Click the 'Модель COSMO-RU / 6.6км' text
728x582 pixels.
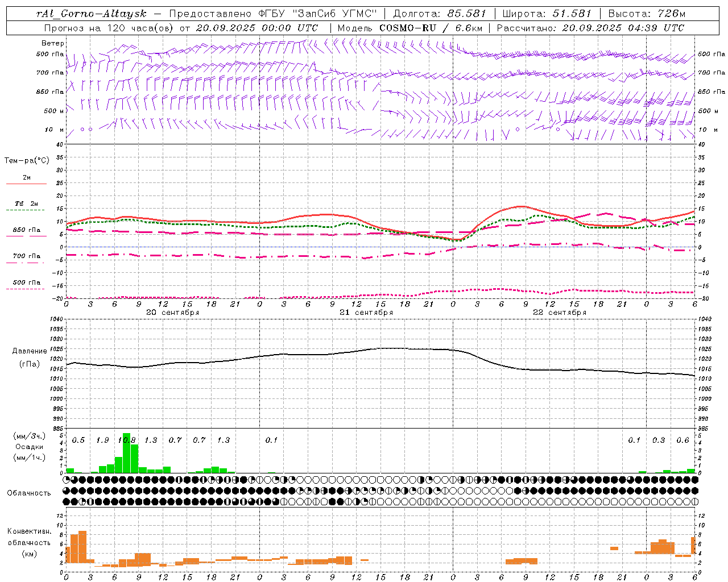click(409, 28)
